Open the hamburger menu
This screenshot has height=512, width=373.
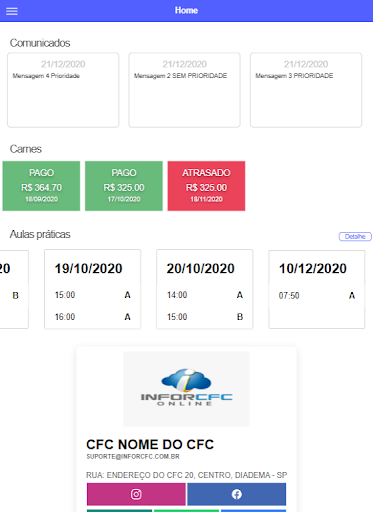[12, 11]
